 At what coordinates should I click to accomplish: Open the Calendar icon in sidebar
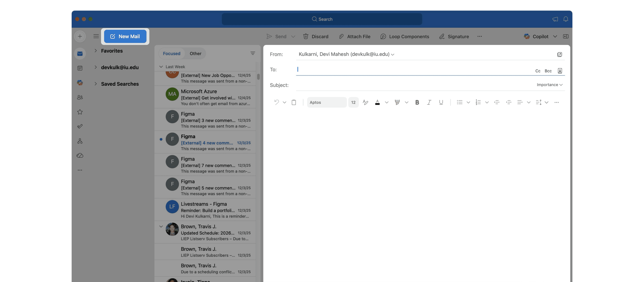pos(80,68)
